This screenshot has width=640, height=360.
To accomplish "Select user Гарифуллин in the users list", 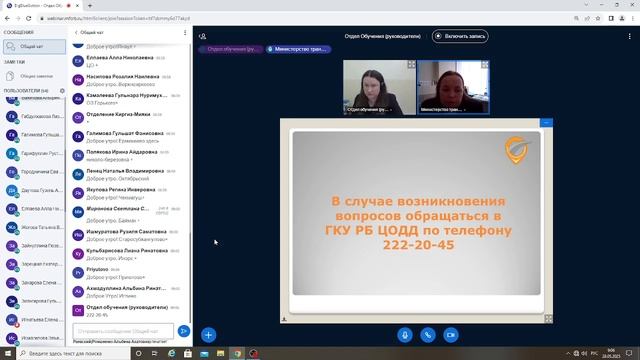I will pyautogui.click(x=34, y=153).
